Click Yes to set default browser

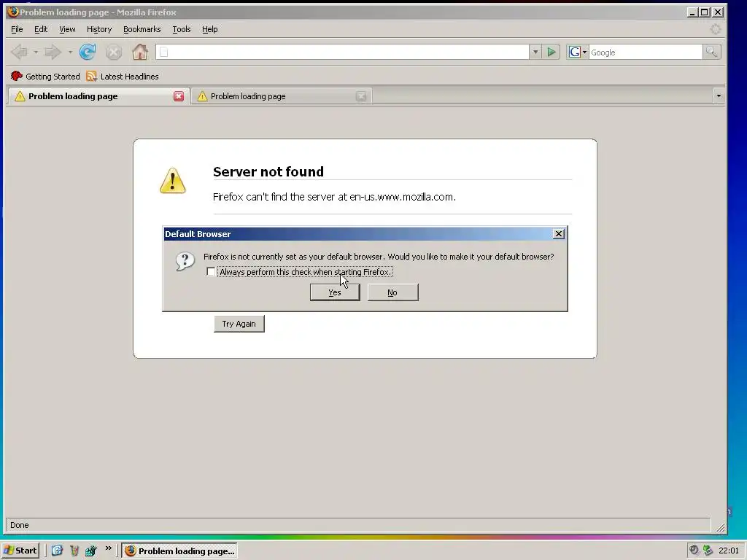coord(335,292)
